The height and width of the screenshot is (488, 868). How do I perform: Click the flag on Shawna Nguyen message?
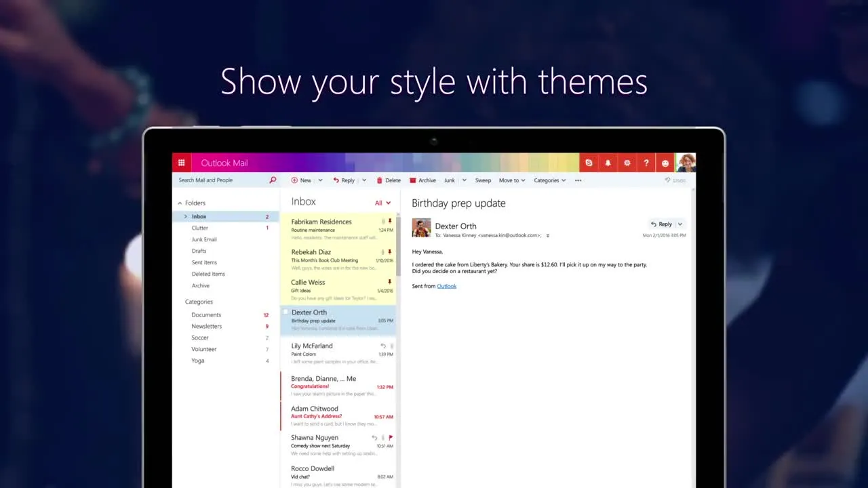click(x=391, y=438)
